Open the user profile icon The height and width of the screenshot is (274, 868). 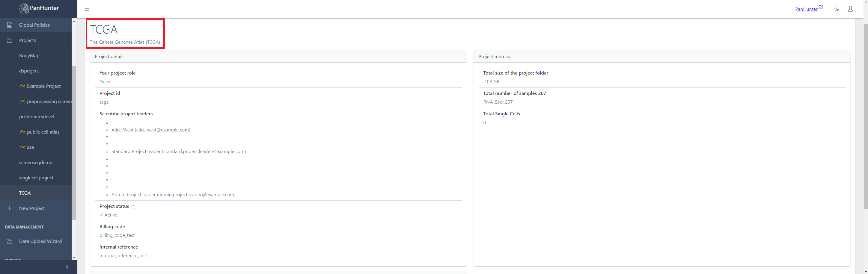[x=850, y=9]
